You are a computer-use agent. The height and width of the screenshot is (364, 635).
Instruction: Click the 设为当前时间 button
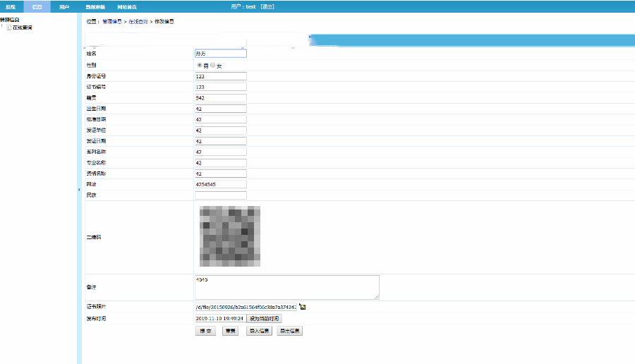265,319
